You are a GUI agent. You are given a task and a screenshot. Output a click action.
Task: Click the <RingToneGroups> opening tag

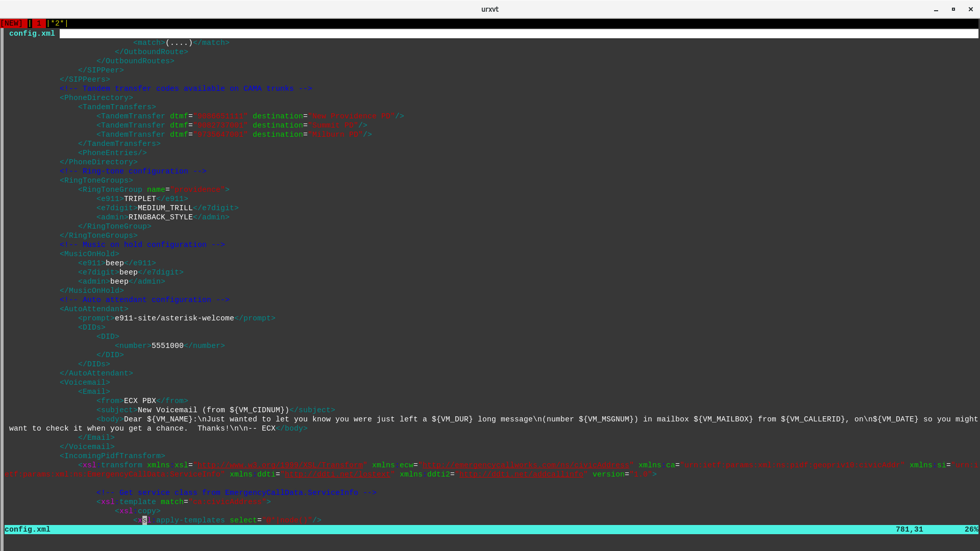96,181
